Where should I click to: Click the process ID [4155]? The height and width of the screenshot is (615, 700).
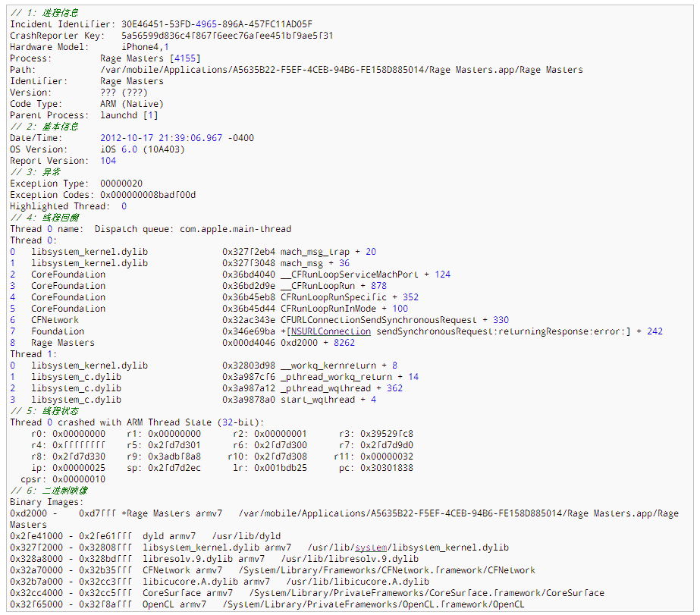point(185,58)
